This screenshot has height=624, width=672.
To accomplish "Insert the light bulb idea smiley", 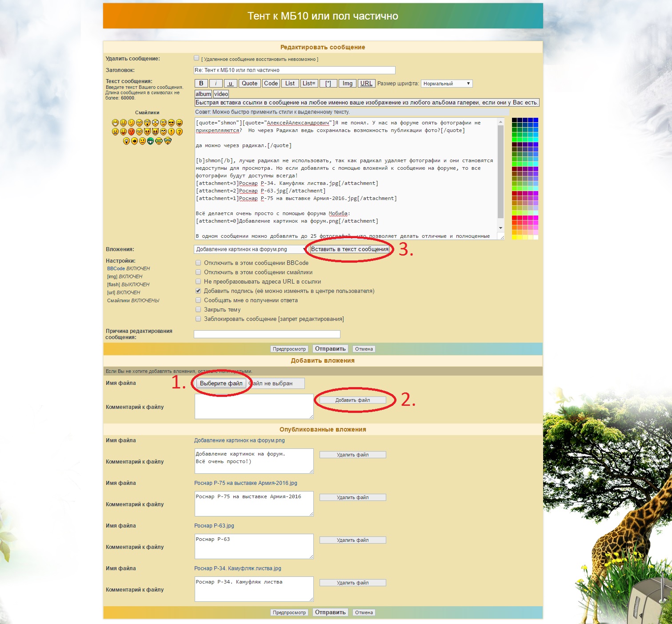I will pos(126,141).
